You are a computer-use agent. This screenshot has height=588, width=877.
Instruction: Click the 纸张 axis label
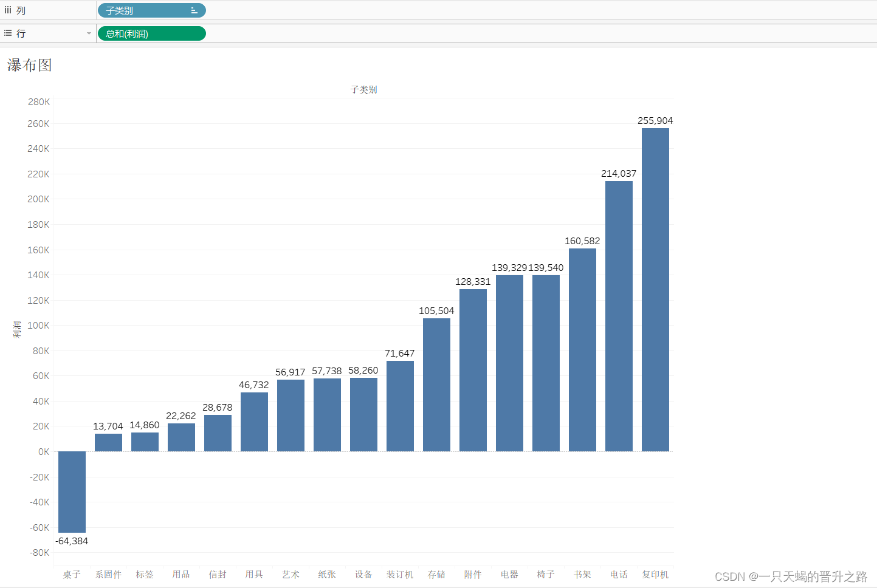(x=327, y=574)
